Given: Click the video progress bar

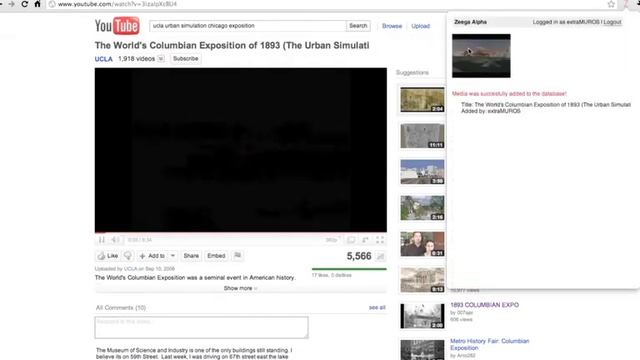Looking at the screenshot, I should (241, 233).
